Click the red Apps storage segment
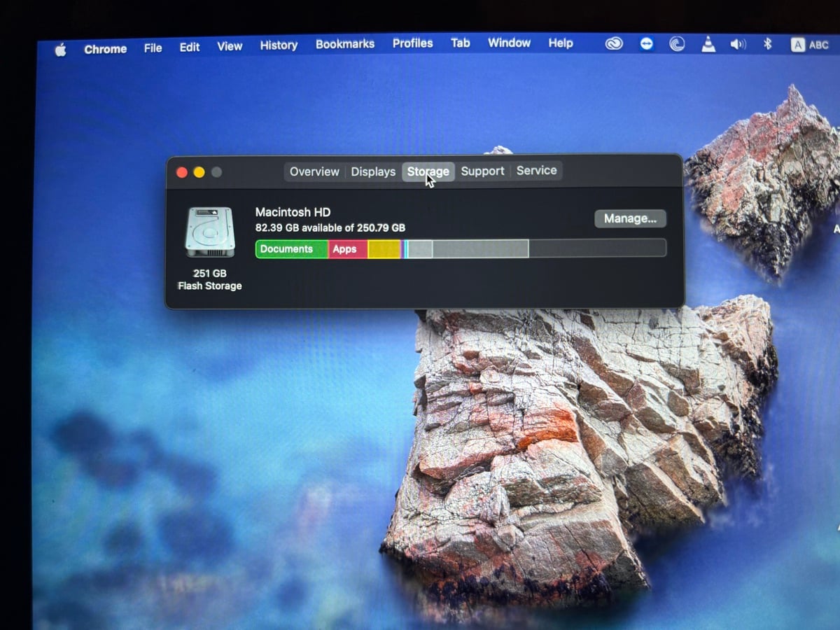This screenshot has width=840, height=630. 348,249
